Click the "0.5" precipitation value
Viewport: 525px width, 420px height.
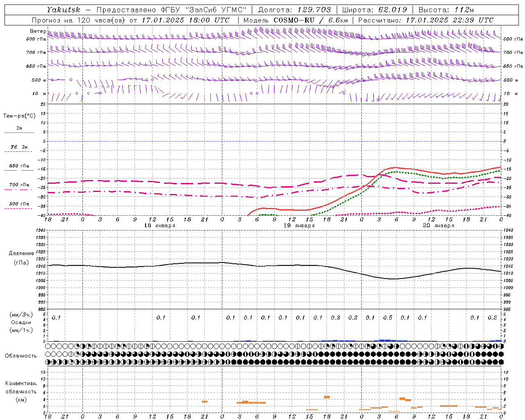coord(388,317)
